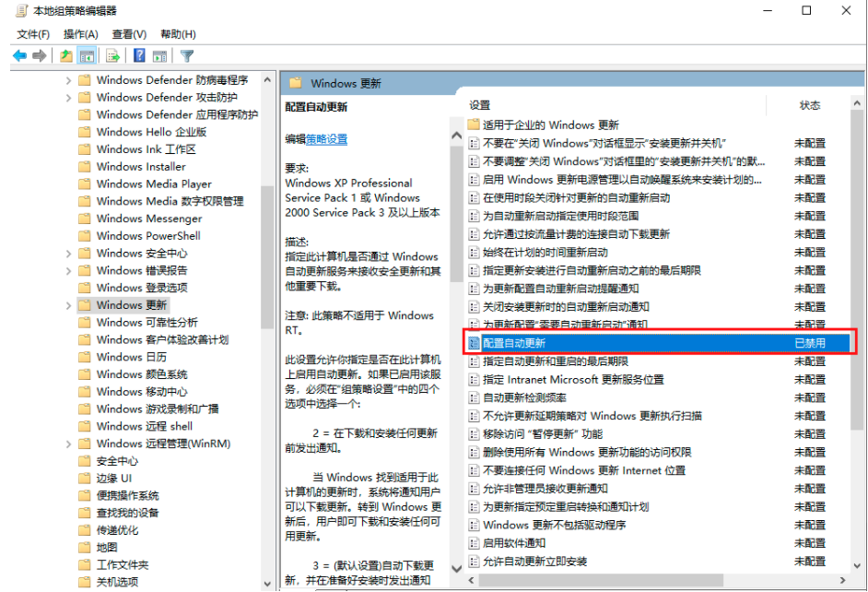
Task: Expand the Windows Defender 攻击防护 node
Action: pos(68,98)
